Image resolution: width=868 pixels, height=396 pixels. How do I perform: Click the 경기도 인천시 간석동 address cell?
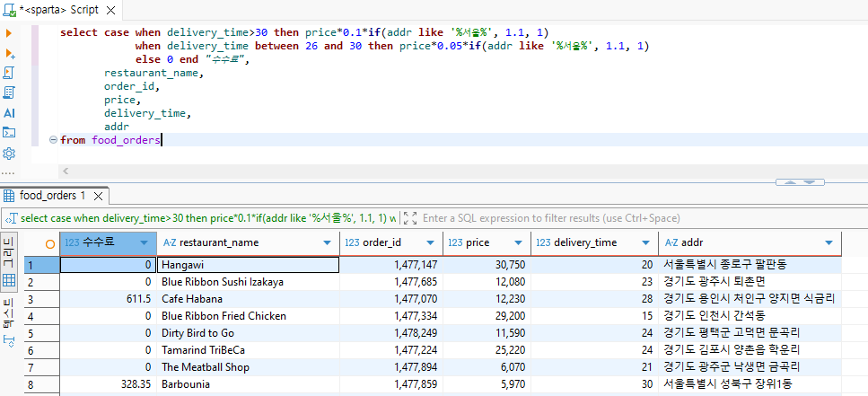click(x=750, y=316)
